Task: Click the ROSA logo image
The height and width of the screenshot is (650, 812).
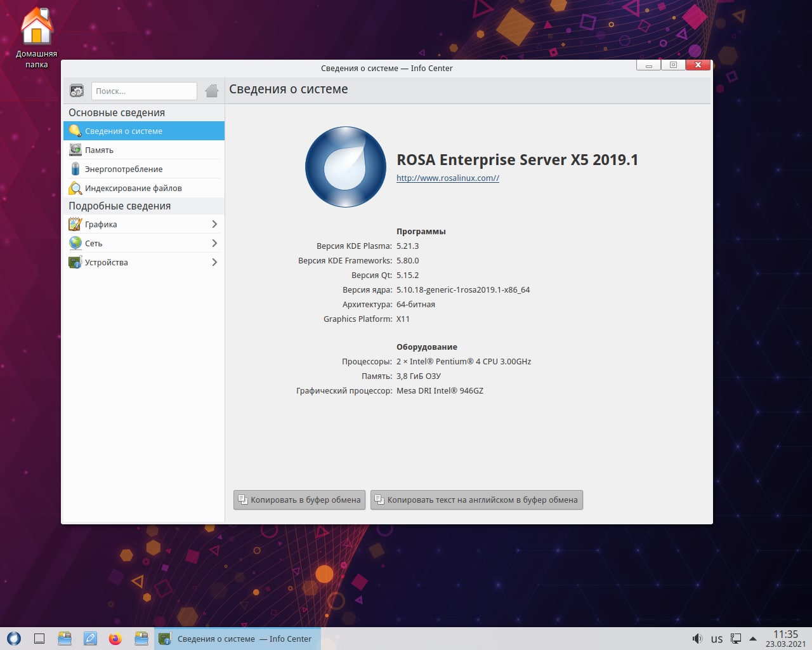Action: [346, 167]
